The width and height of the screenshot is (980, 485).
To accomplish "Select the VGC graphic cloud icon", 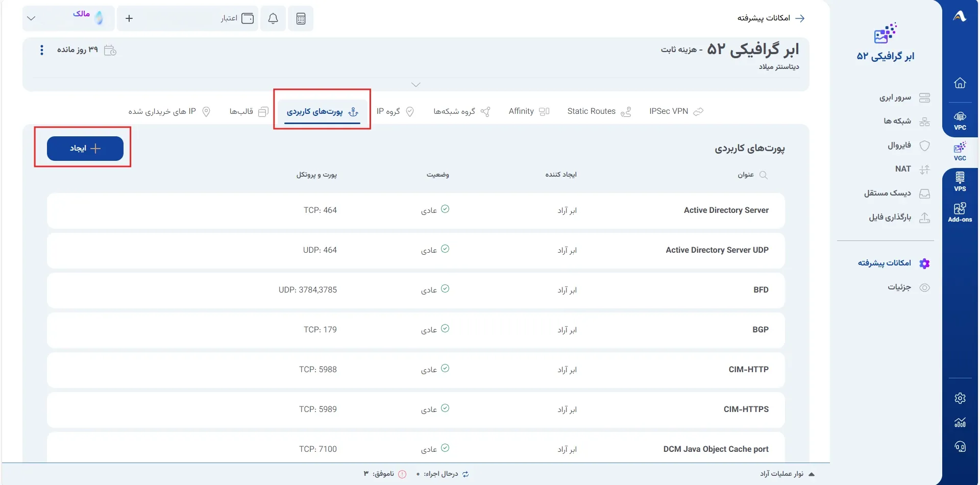I will pos(960,152).
